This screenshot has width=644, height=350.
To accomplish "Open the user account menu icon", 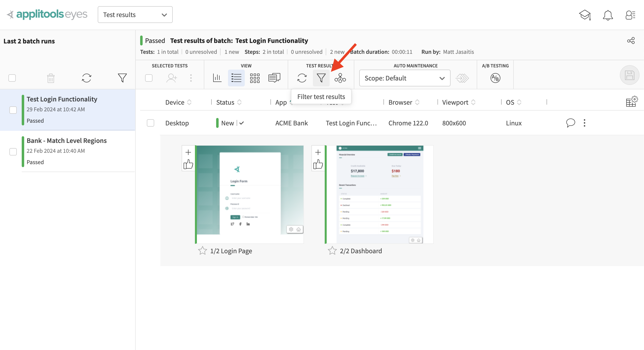I will [630, 15].
